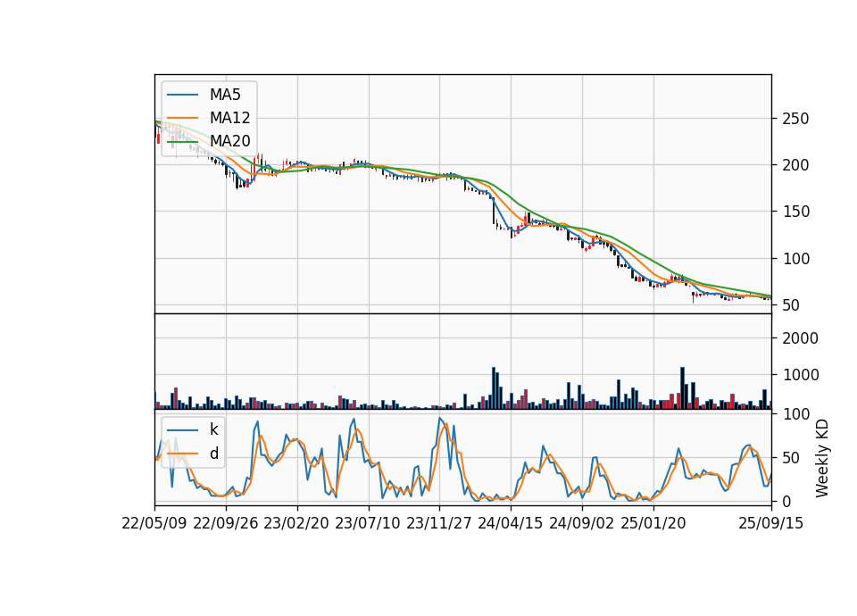This screenshot has height=616, width=857.
Task: Click the MA12 legend label
Action: pyautogui.click(x=229, y=118)
